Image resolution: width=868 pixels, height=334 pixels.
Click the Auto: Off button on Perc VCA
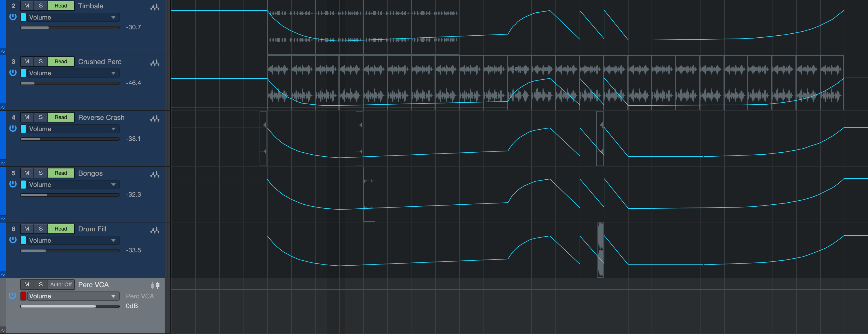point(61,285)
